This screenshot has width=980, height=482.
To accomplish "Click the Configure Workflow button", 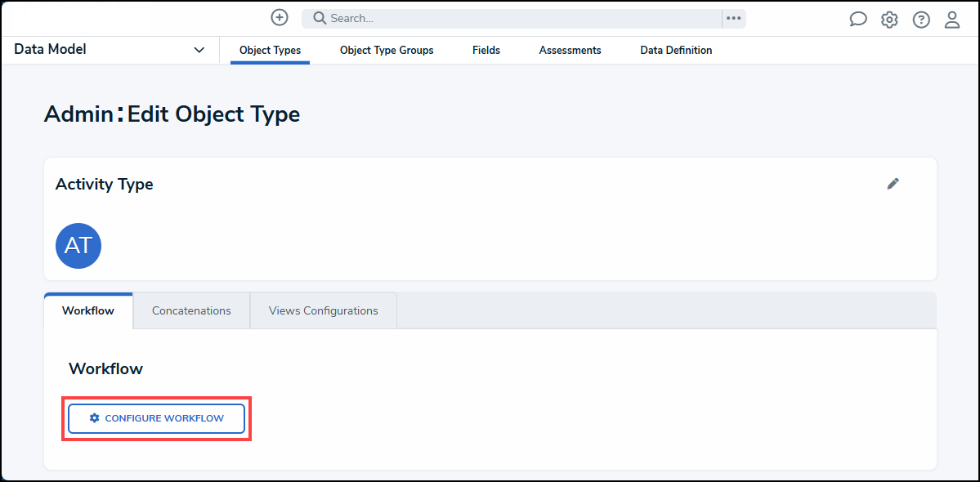I will point(156,417).
